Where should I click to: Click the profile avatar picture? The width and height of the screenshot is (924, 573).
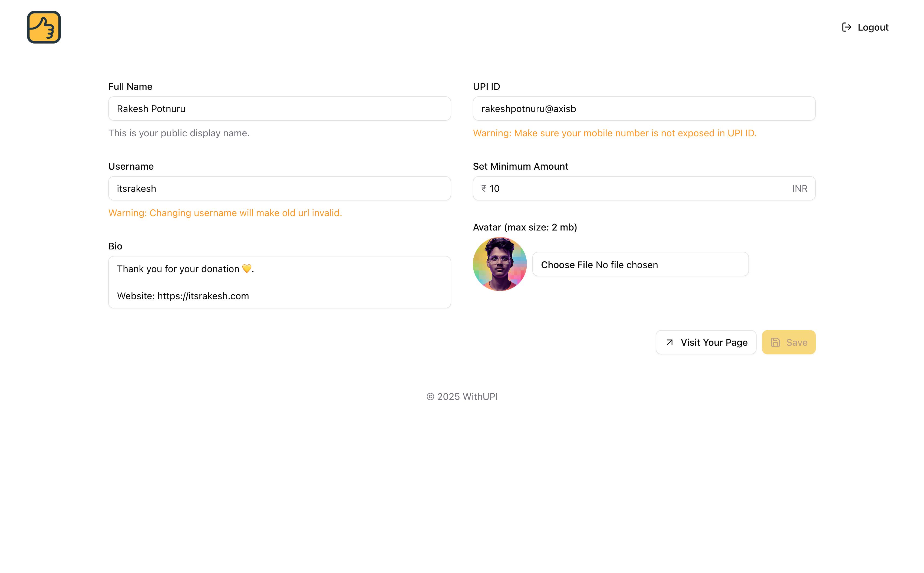pyautogui.click(x=500, y=264)
